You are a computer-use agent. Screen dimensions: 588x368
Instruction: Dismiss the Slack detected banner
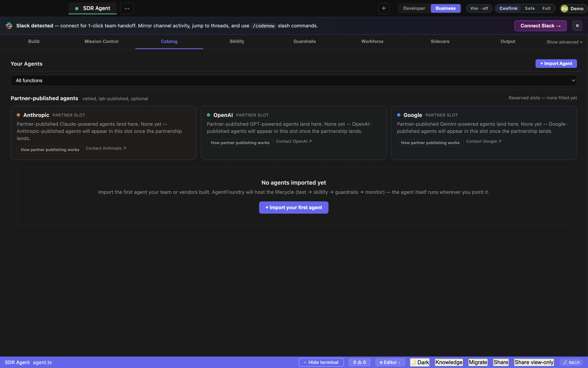tap(577, 26)
